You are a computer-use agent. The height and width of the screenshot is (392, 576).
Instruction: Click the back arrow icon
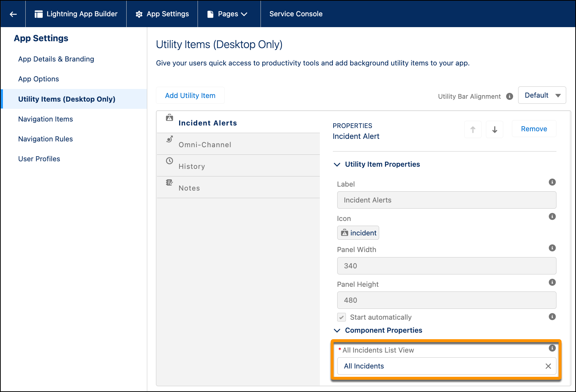[13, 14]
